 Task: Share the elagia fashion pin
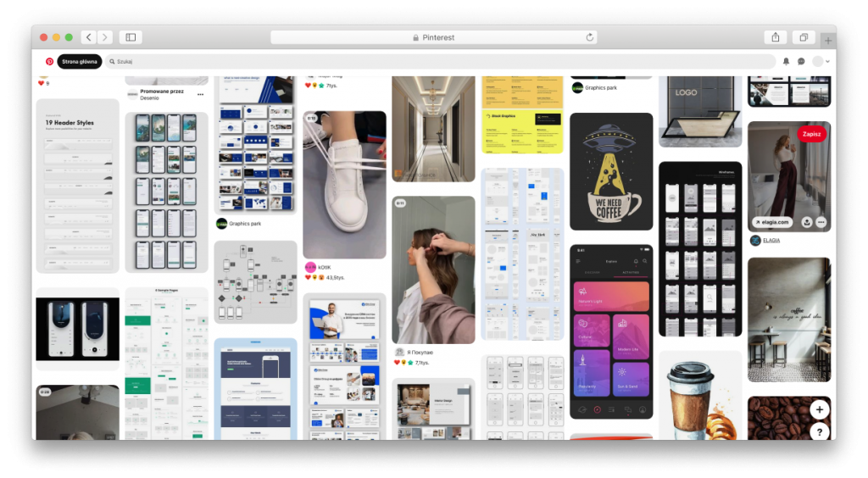coord(807,222)
